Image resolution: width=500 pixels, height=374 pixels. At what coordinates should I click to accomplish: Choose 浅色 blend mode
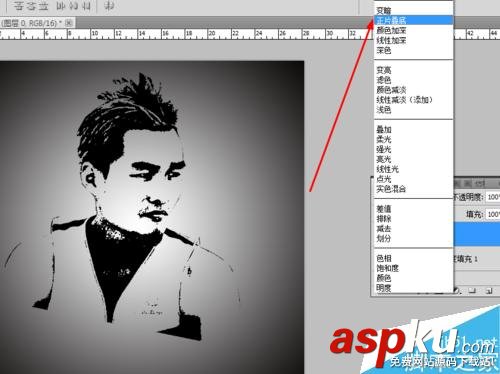(413, 109)
